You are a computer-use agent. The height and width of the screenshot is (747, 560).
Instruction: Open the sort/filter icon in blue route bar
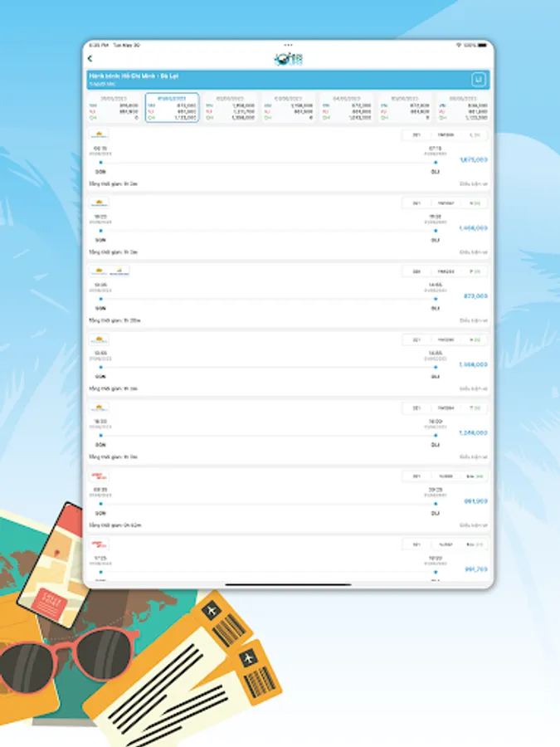(479, 80)
